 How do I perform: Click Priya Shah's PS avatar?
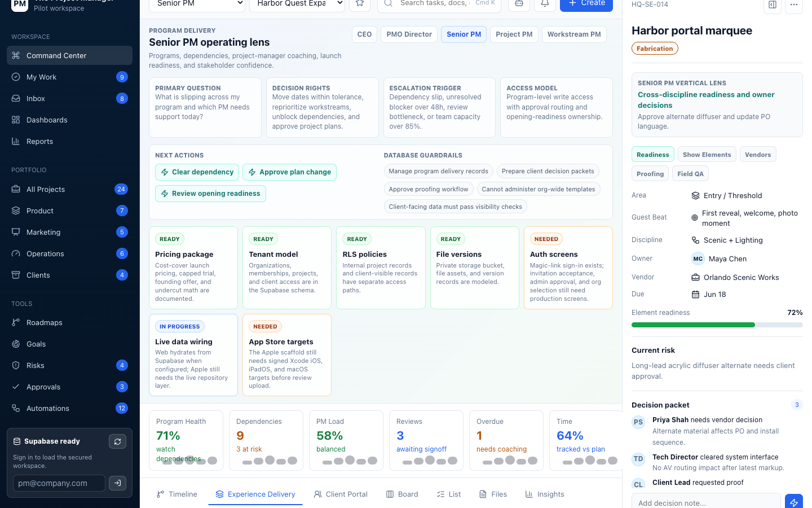[x=638, y=422]
